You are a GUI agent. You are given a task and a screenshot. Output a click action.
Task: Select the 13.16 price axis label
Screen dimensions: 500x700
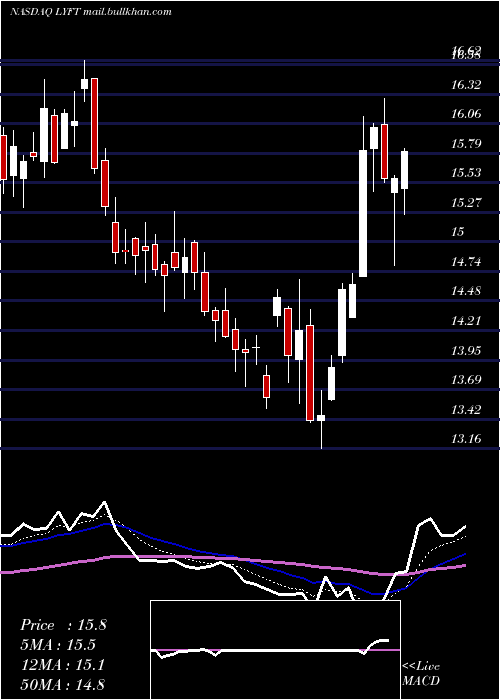pyautogui.click(x=466, y=439)
